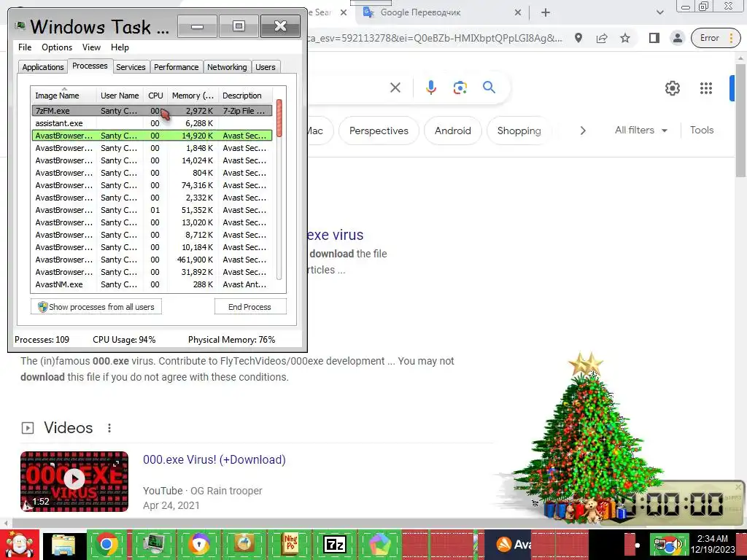Open the 7z taskbar icon
Viewport: 747px width, 560px height.
(334, 545)
